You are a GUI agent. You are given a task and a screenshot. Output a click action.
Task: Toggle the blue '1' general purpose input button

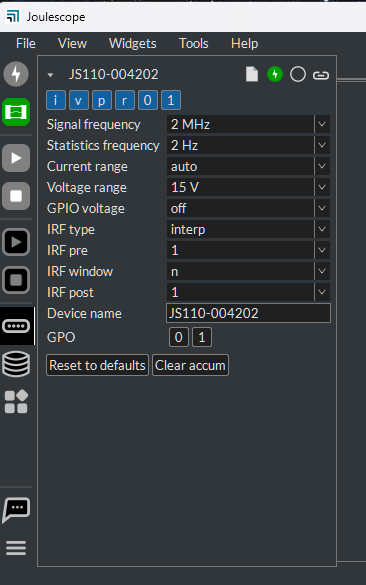pyautogui.click(x=171, y=100)
